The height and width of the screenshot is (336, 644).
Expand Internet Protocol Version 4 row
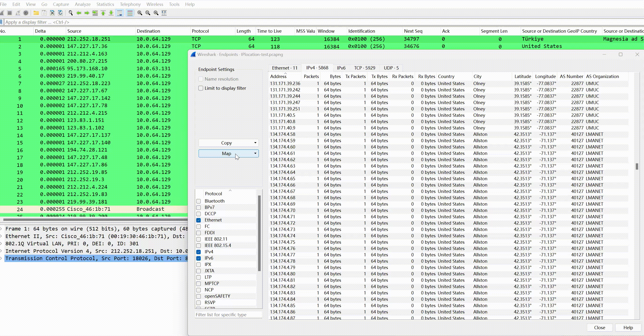click(x=1, y=251)
